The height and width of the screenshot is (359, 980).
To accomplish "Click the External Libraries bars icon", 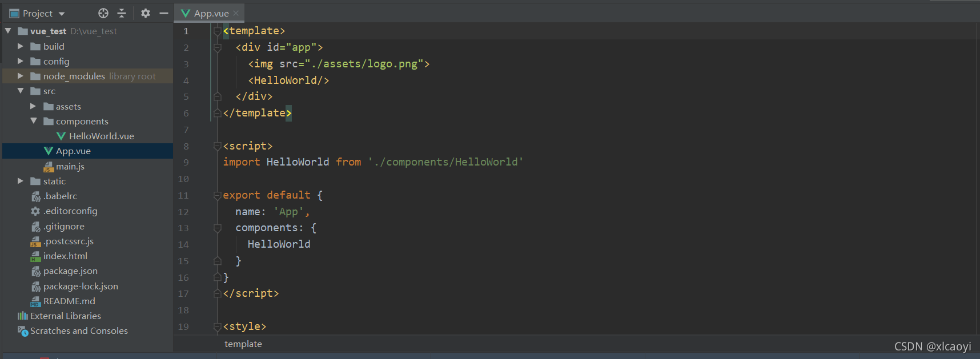I will pos(23,316).
